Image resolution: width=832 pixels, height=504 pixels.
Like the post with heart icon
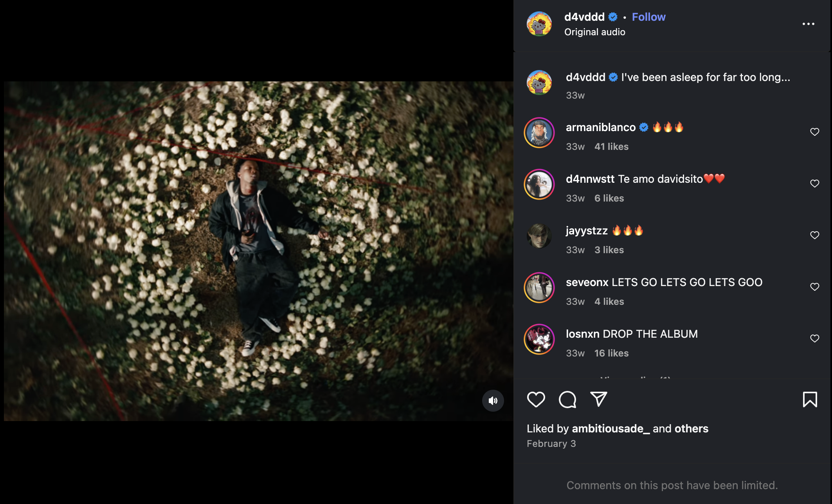536,400
